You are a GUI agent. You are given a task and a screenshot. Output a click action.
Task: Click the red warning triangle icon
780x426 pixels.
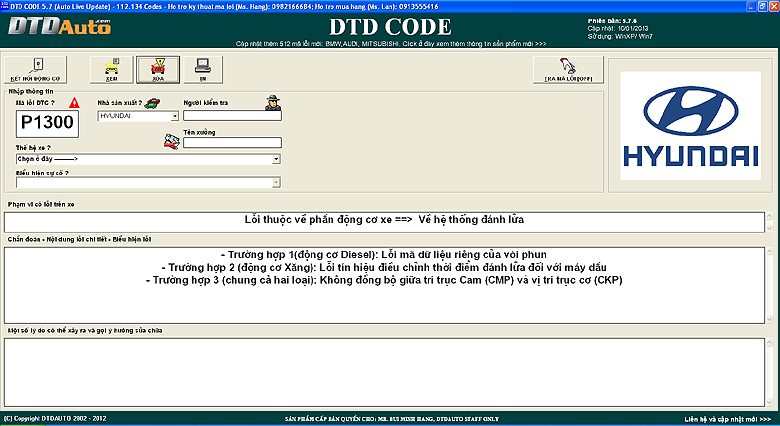coord(74,103)
